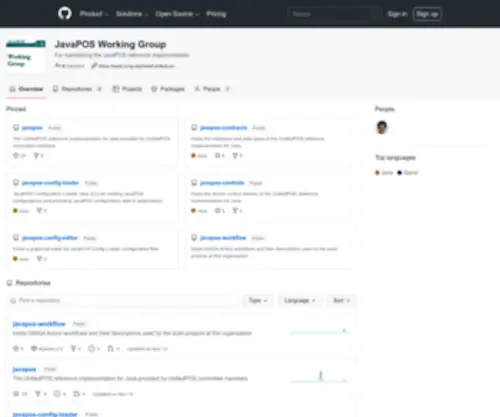Click the fork count on pinned javapos-config-loader card

[x=42, y=211]
